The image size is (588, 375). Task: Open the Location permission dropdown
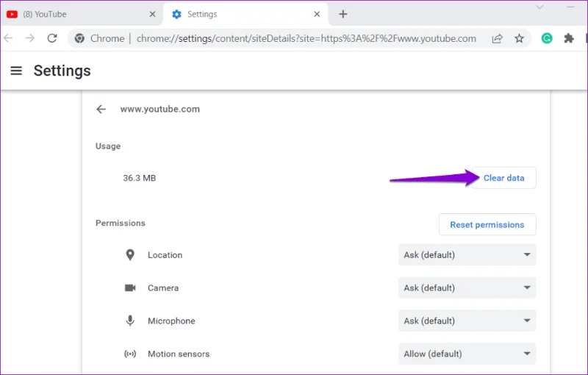point(467,255)
